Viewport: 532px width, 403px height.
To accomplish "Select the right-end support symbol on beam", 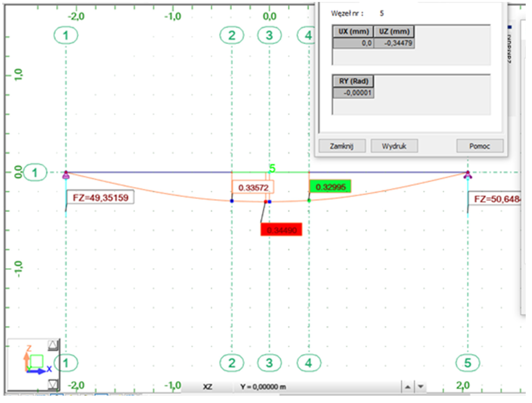I will tap(468, 175).
